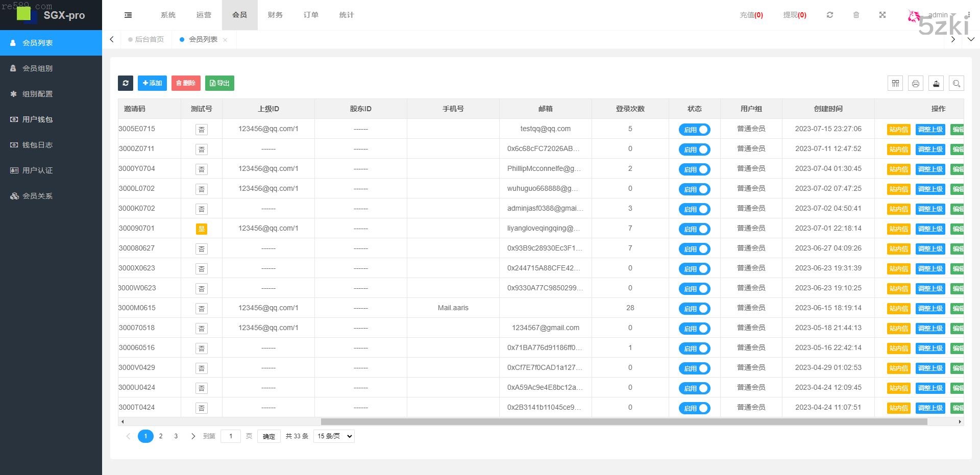Expand tab options with down chevron
The width and height of the screenshot is (980, 475).
[x=971, y=39]
